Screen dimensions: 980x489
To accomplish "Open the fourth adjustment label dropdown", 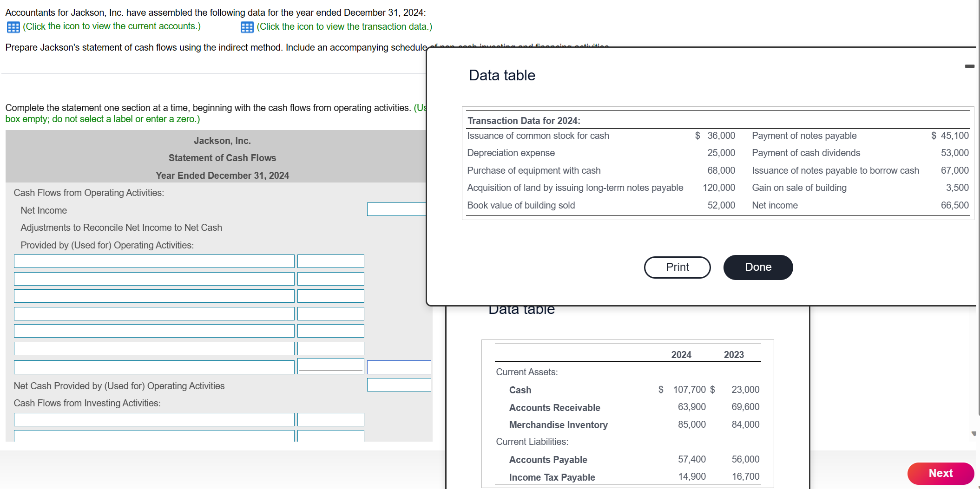I will 154,313.
